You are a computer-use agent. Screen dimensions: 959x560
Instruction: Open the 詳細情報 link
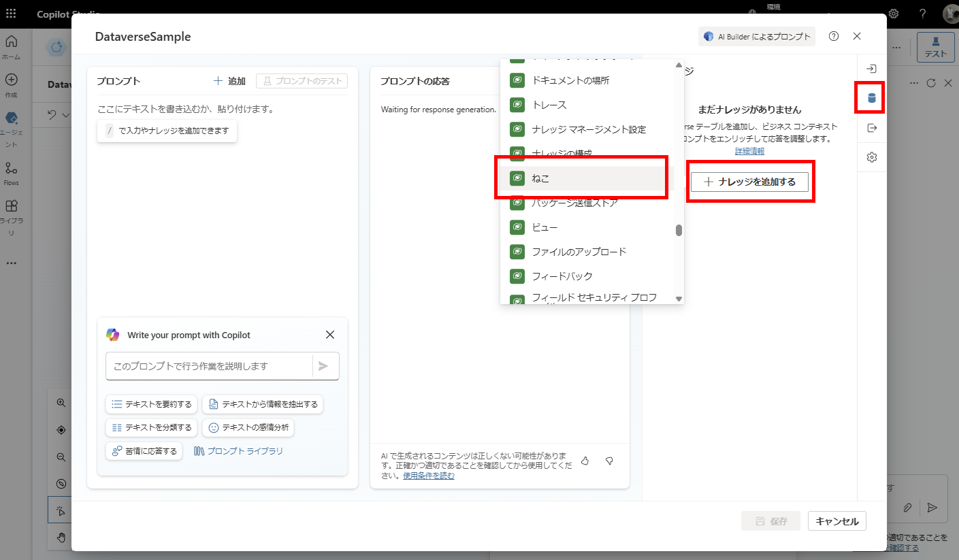(749, 151)
